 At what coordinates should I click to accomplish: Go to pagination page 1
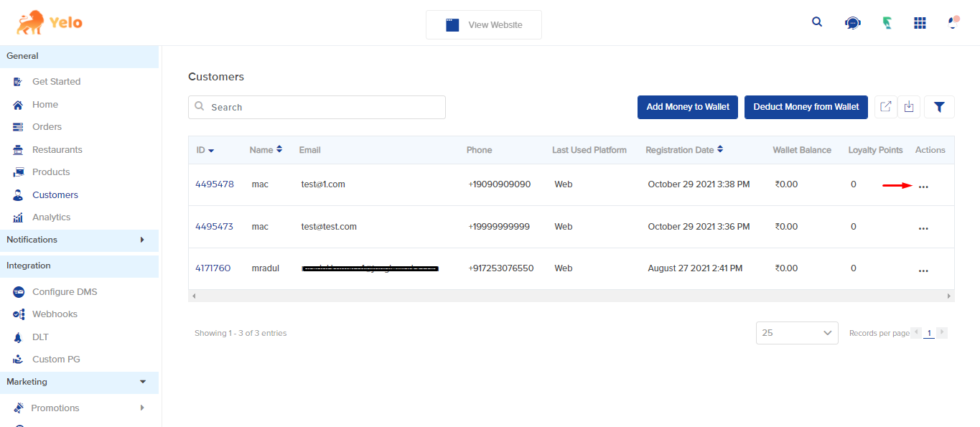coord(929,333)
